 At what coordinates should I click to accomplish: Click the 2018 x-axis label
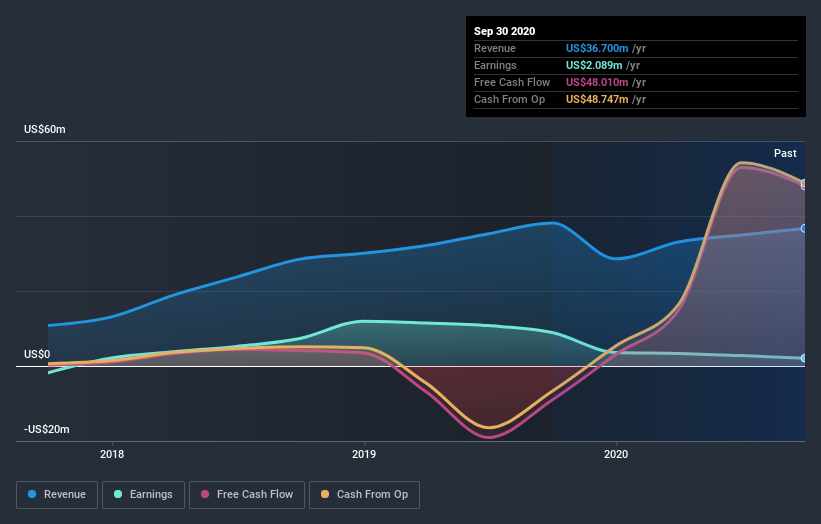[112, 454]
